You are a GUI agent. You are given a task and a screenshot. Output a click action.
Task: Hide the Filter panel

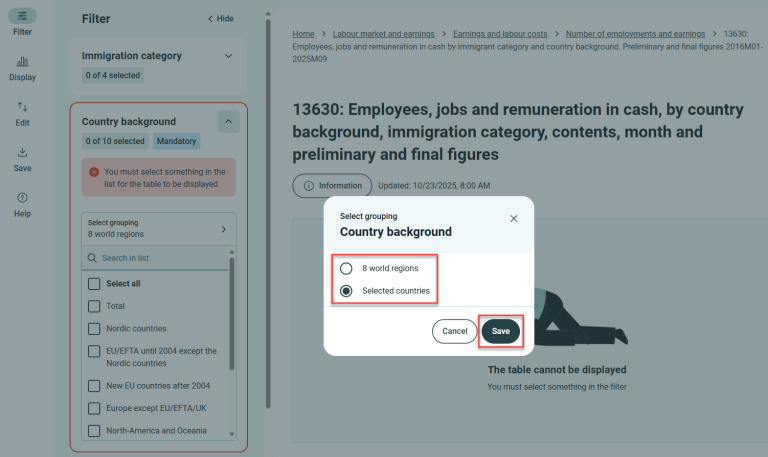click(x=221, y=19)
